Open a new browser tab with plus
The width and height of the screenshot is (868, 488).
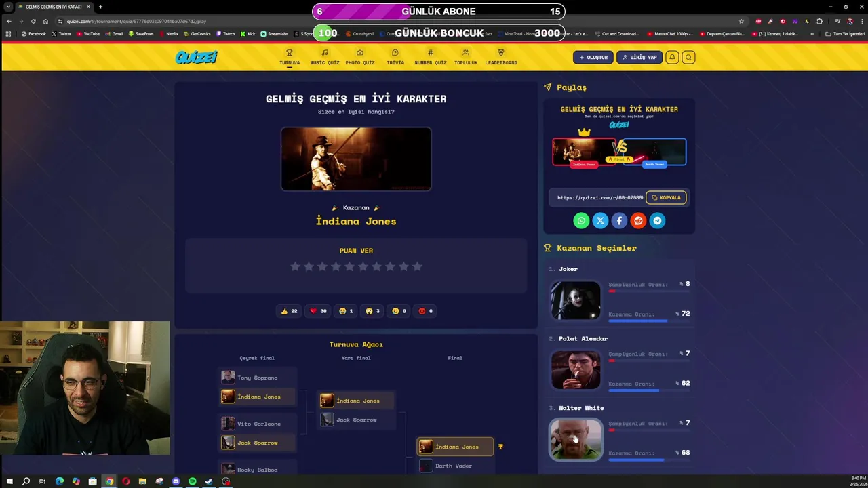(100, 7)
